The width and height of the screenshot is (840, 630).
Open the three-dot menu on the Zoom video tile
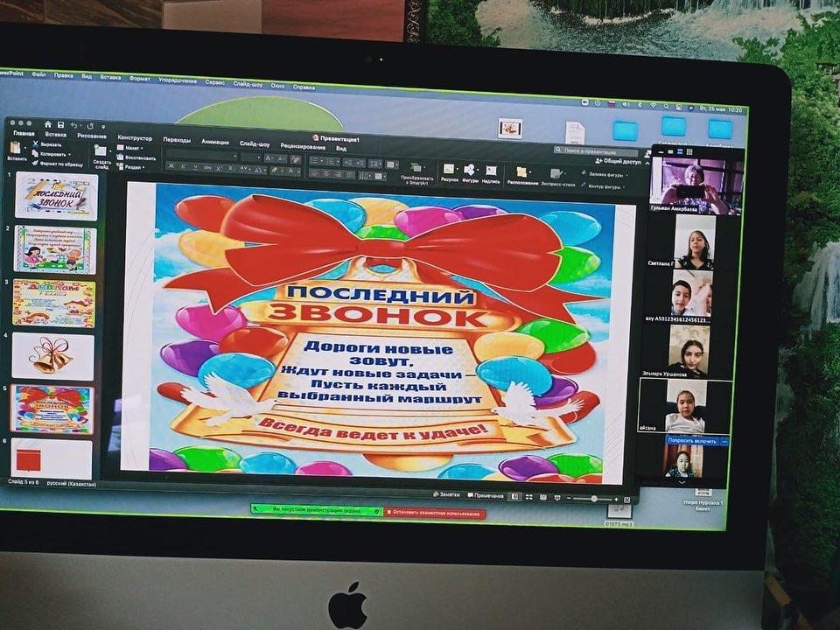(x=724, y=441)
